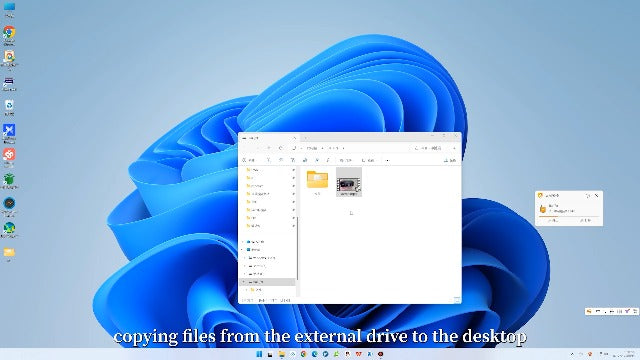Select the video file thumbnail in File Explorer

tap(349, 182)
